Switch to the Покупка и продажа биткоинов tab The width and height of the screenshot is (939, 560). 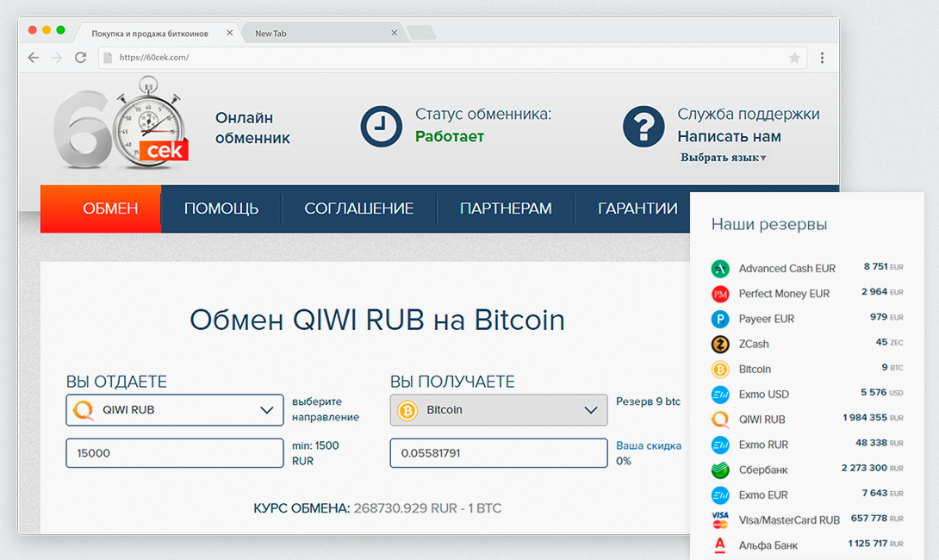[157, 34]
